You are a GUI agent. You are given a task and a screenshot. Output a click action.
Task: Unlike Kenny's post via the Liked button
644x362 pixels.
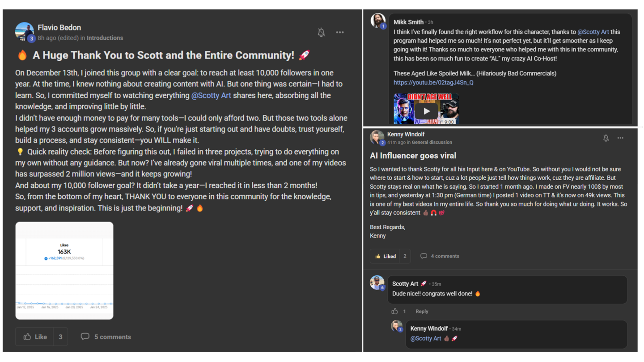(385, 256)
